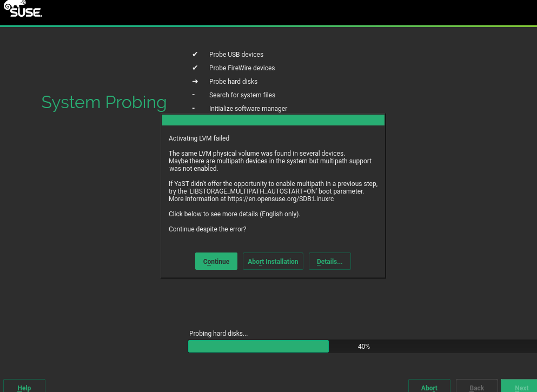Click the dash beside Initialize software manager
Viewport: 537px width, 392px height.
click(194, 108)
